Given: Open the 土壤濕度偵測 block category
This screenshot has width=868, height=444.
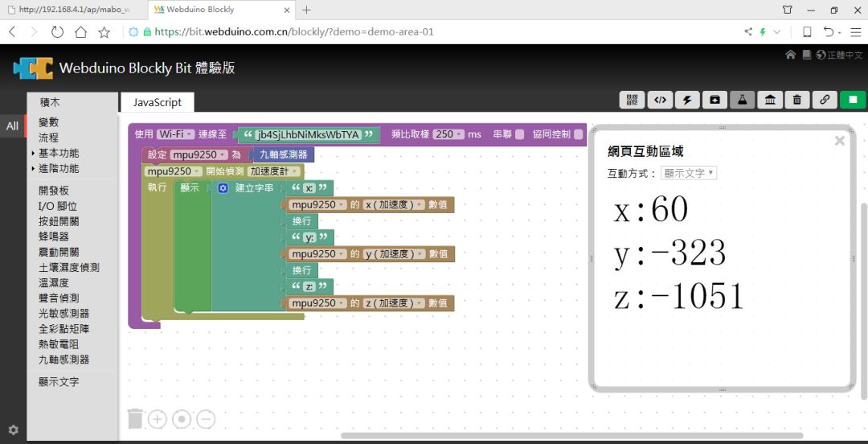Looking at the screenshot, I should [68, 267].
